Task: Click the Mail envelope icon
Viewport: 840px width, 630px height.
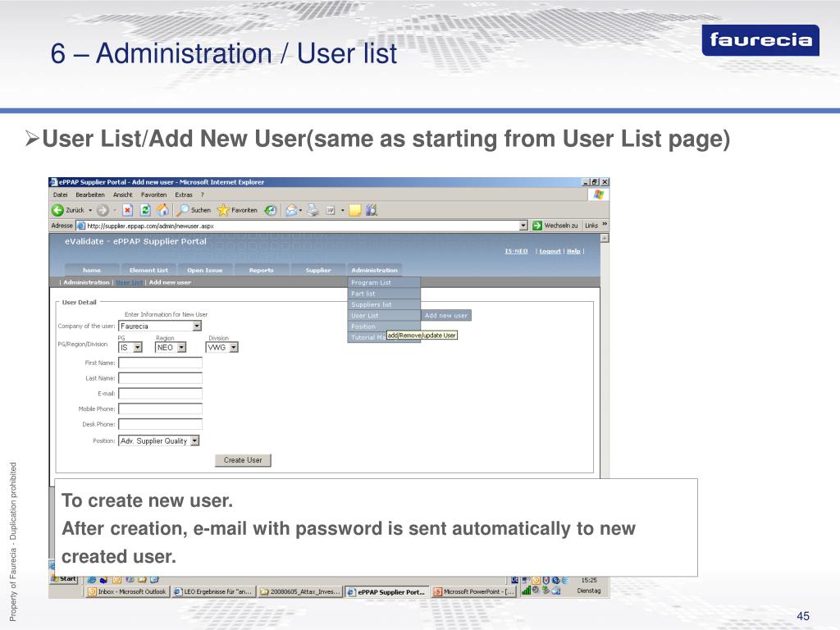Action: (291, 210)
